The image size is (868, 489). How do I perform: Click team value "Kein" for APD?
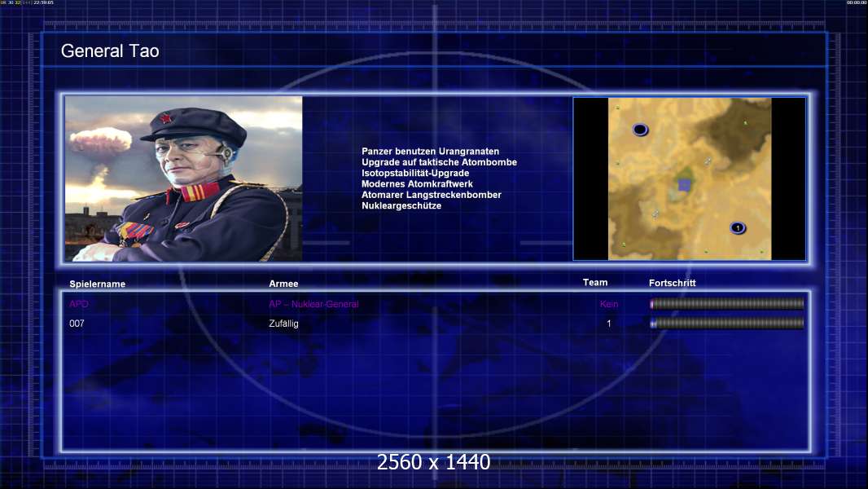(x=609, y=304)
